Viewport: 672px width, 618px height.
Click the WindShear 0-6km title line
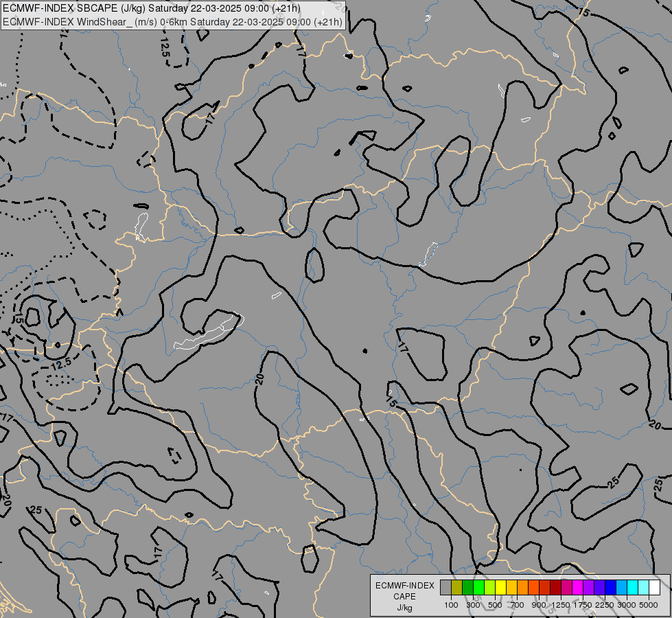pos(172,22)
